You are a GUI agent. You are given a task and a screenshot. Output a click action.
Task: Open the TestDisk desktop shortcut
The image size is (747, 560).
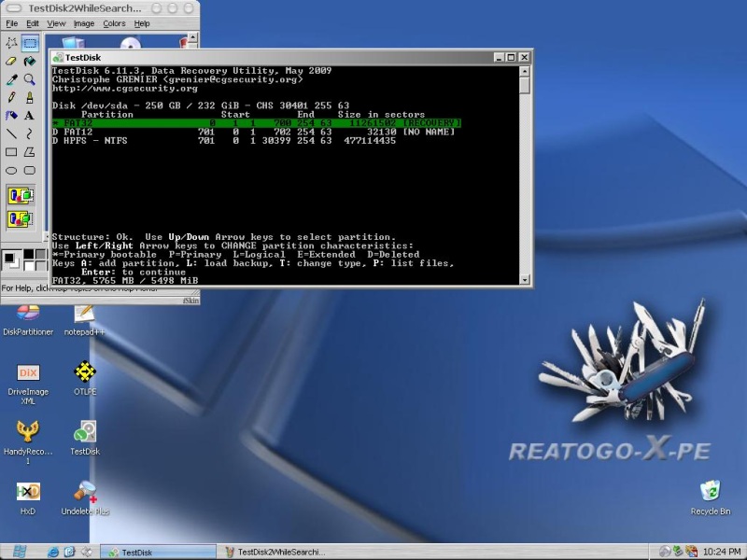click(x=85, y=438)
